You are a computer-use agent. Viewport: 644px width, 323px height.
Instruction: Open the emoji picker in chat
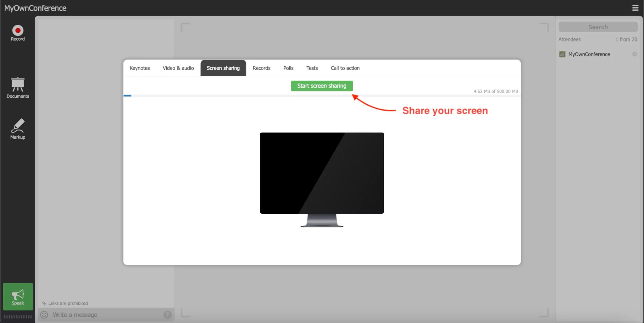coord(44,315)
